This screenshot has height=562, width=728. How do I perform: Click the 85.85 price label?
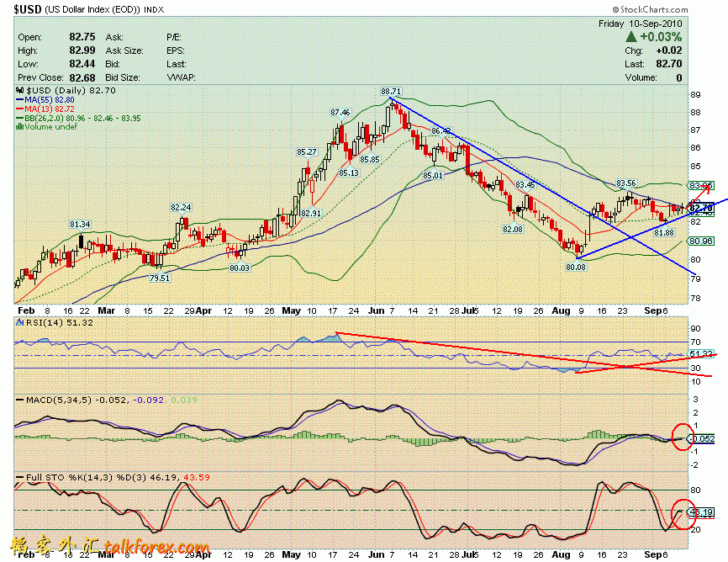coord(370,159)
